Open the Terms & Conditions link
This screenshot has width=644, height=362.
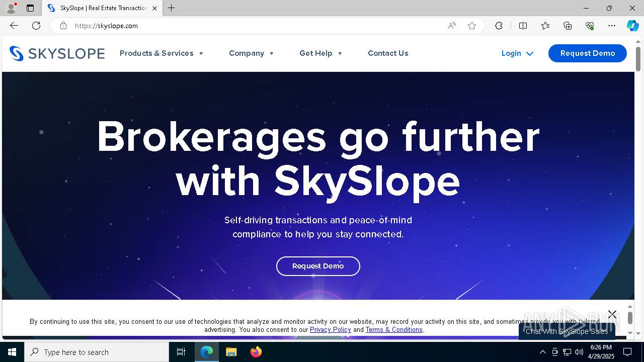pyautogui.click(x=394, y=330)
